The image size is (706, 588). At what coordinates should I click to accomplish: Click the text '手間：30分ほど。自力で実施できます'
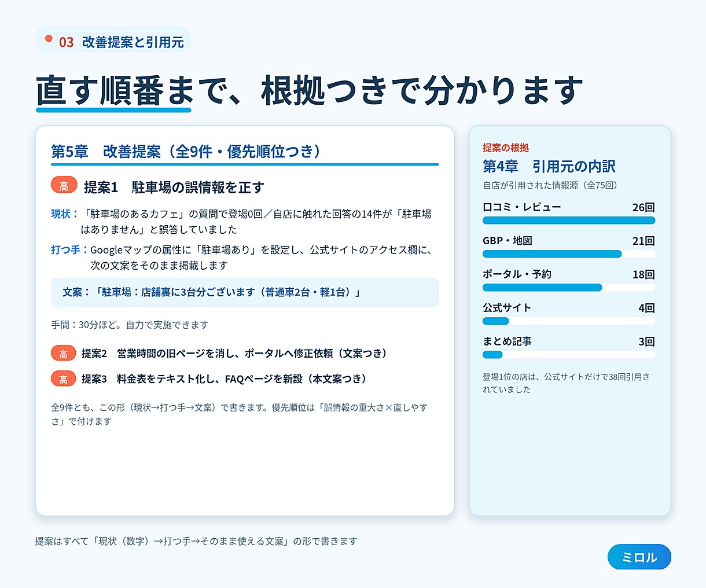click(130, 325)
